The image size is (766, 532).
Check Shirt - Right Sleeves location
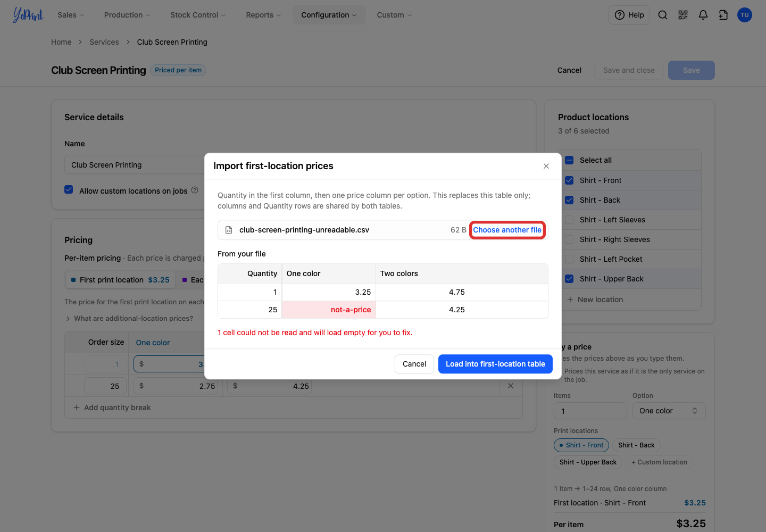pyautogui.click(x=569, y=239)
